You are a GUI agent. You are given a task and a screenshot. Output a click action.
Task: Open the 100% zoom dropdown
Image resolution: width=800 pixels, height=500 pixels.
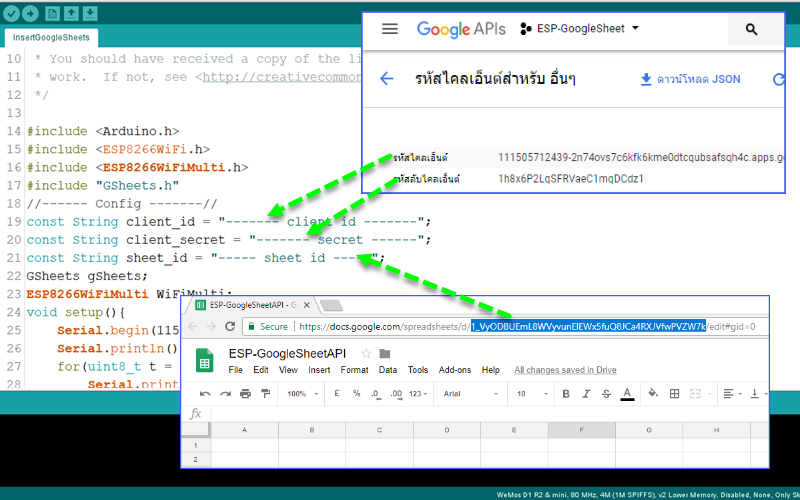pyautogui.click(x=302, y=394)
